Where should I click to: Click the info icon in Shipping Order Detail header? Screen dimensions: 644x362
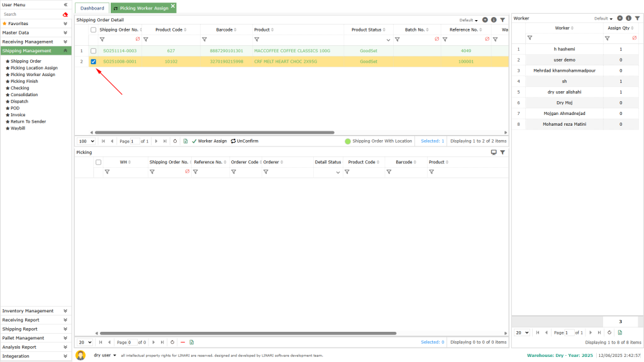tap(494, 20)
